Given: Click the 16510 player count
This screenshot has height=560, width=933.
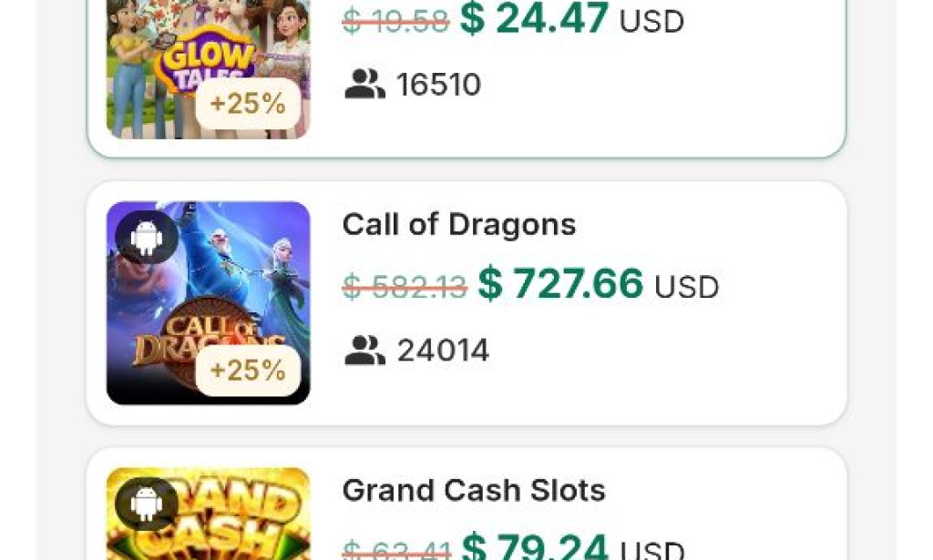Looking at the screenshot, I should point(439,85).
